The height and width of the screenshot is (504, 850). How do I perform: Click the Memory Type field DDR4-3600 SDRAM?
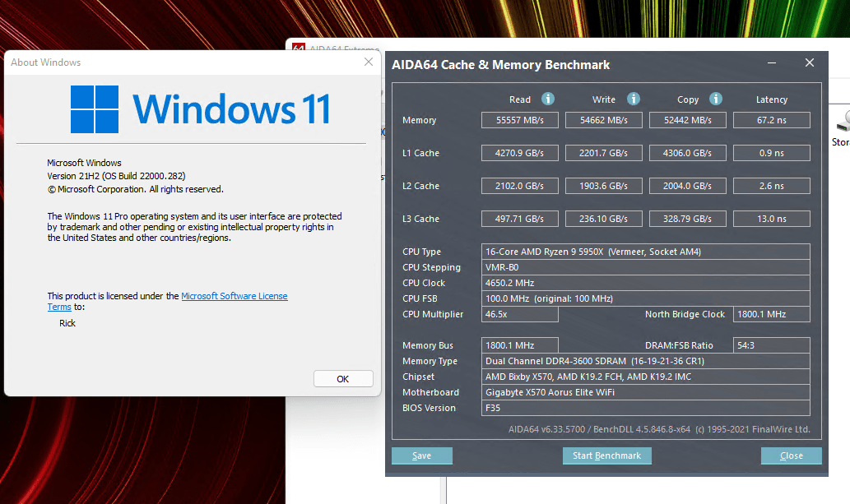click(646, 361)
